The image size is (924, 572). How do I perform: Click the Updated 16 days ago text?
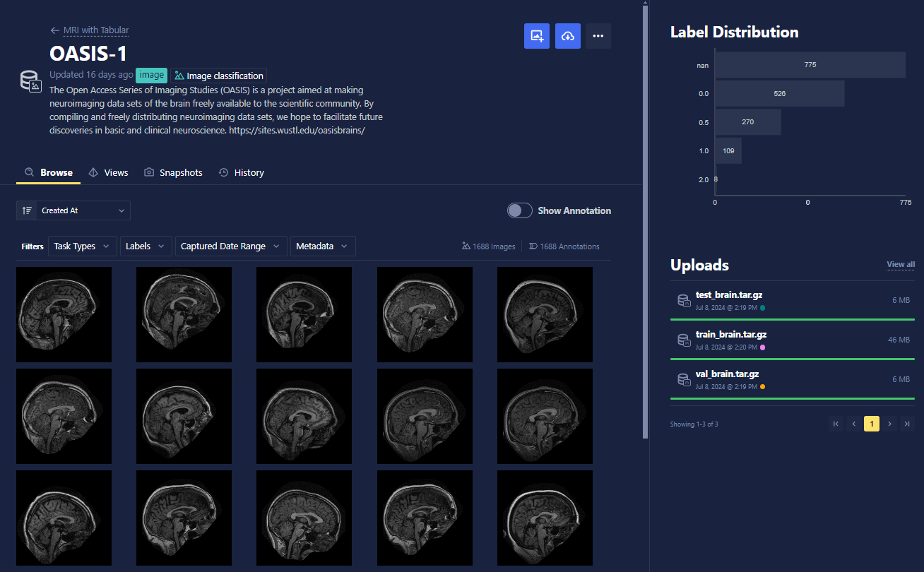point(91,74)
